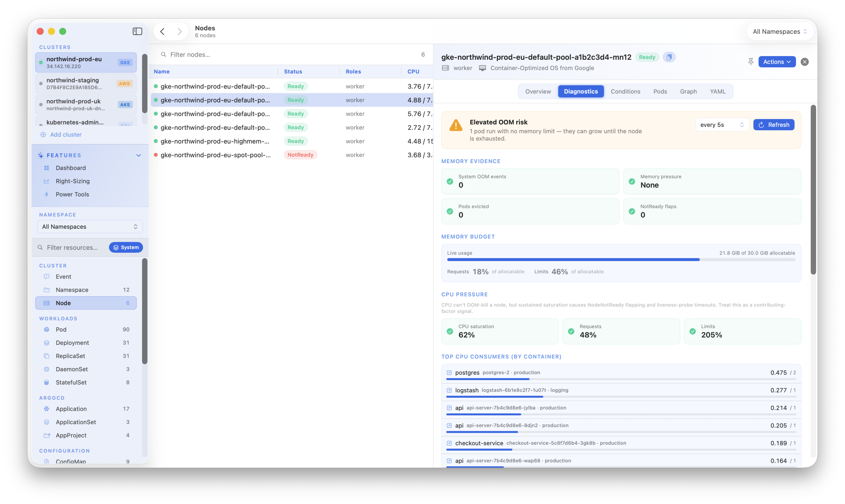Open the StatefulSet list
Screen dimensions: 845x504
[86, 382]
